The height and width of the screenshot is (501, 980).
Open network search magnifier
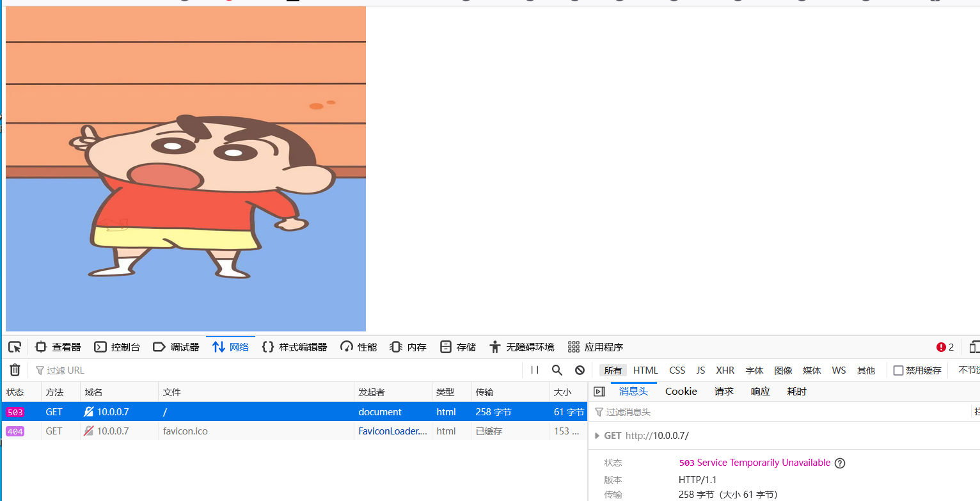coord(557,370)
